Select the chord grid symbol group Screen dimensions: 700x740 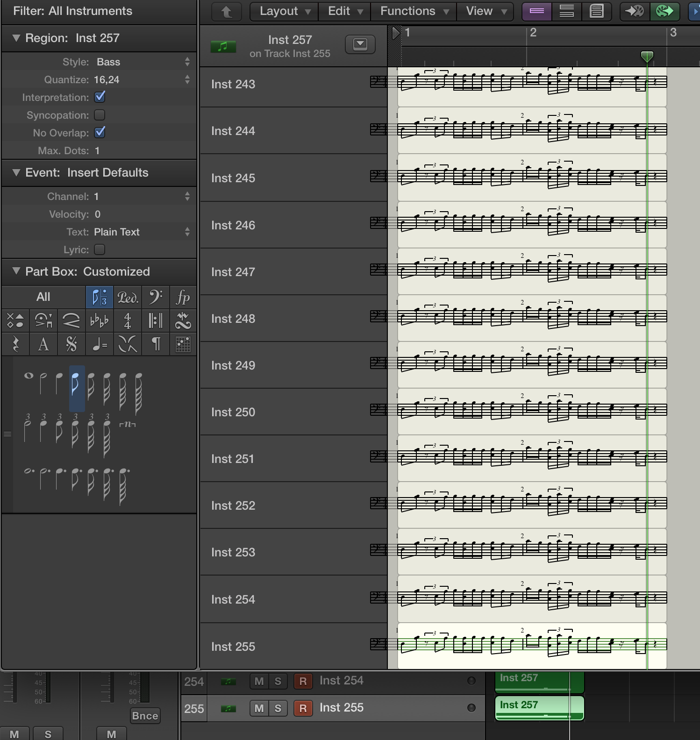pyautogui.click(x=183, y=344)
